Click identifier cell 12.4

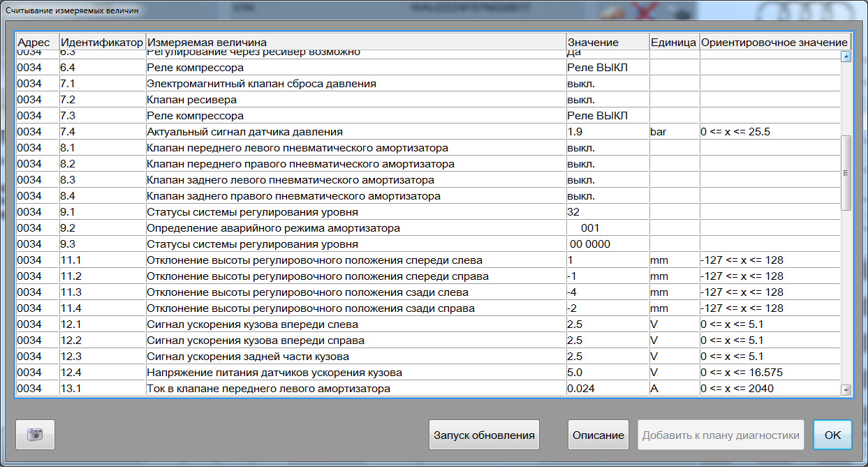102,373
